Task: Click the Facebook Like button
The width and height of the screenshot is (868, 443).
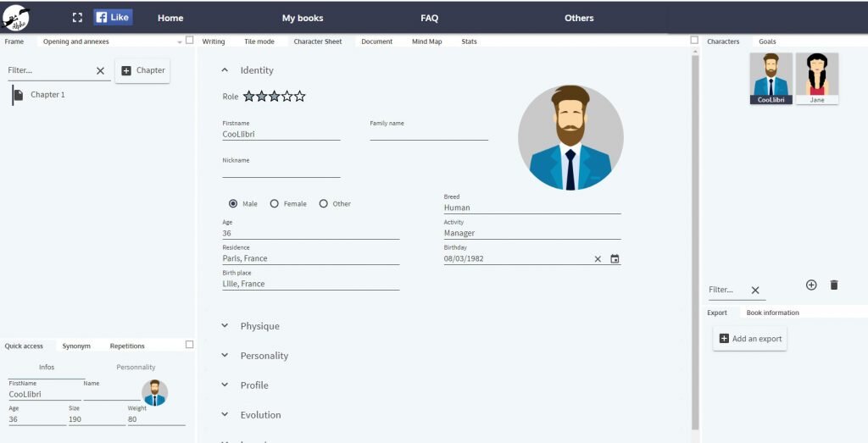Action: tap(113, 17)
